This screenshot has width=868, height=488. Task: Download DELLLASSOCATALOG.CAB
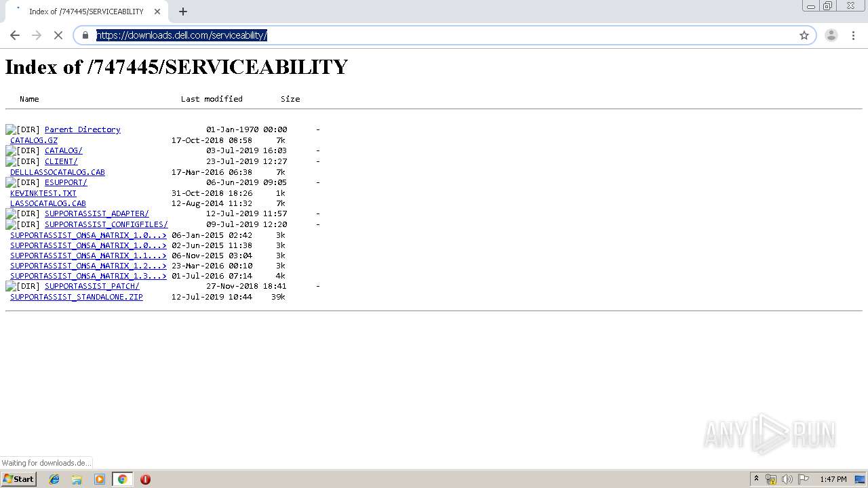click(x=58, y=172)
